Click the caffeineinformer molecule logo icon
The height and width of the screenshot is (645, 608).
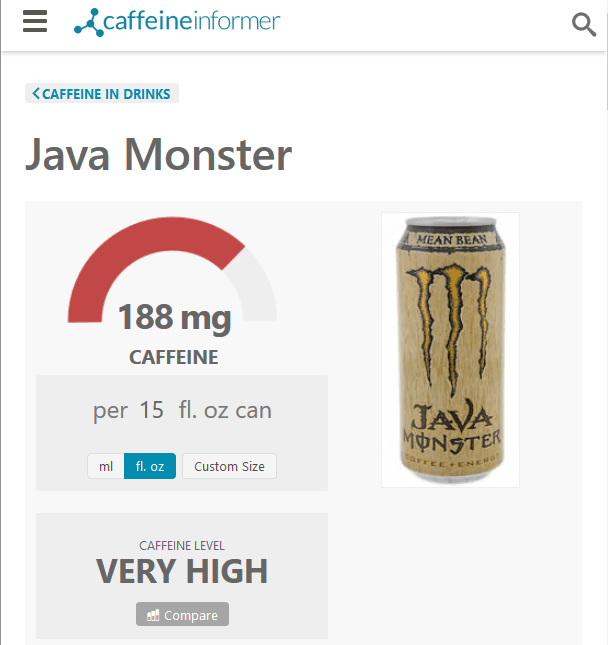tap(89, 23)
